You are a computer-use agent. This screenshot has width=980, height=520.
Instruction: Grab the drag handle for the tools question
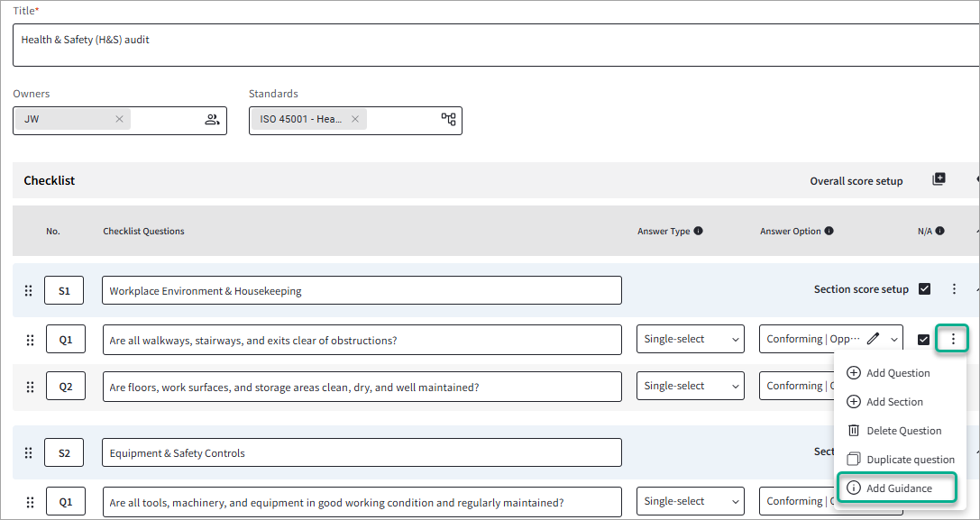(30, 502)
